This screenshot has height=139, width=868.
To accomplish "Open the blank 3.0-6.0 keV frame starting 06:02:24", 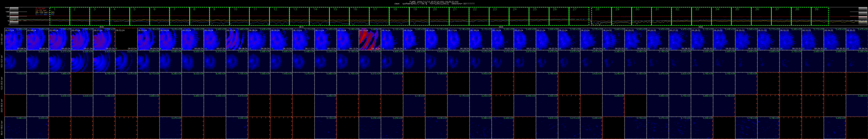I will (126, 39).
